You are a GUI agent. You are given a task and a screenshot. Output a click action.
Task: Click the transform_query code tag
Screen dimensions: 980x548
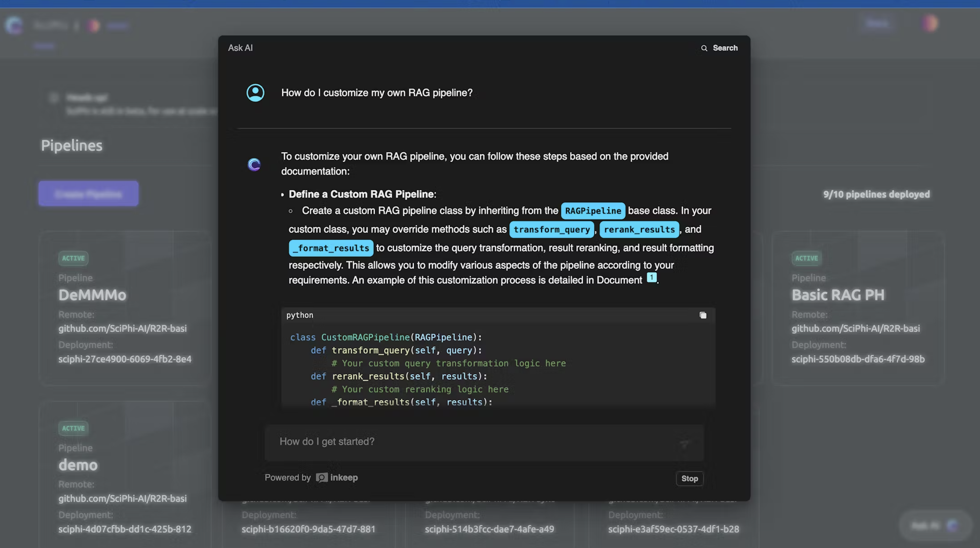(551, 230)
